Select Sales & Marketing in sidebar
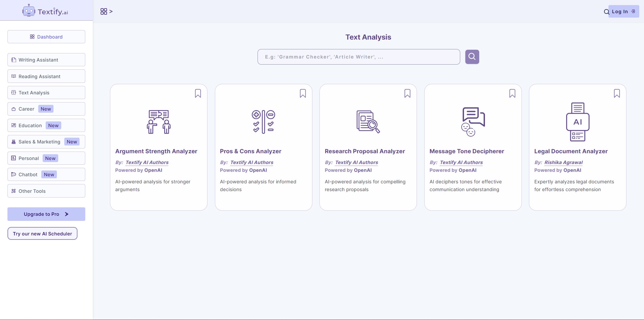Screen dimensions: 644x320 click(x=46, y=142)
